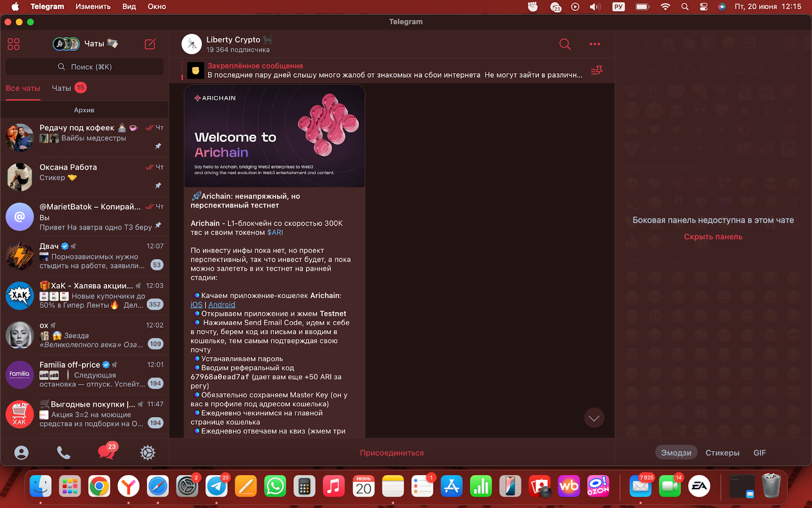Open Spotlight search in menu bar
Image resolution: width=812 pixels, height=508 pixels.
point(685,7)
